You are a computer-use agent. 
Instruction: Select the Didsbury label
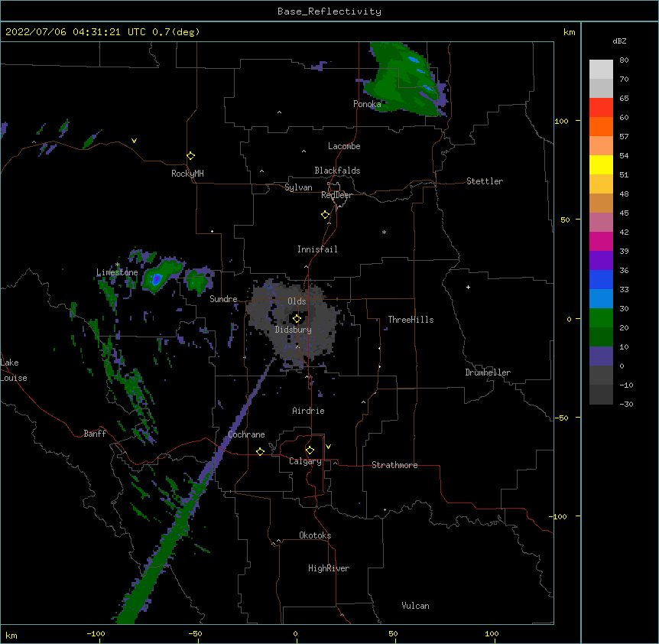click(x=294, y=330)
